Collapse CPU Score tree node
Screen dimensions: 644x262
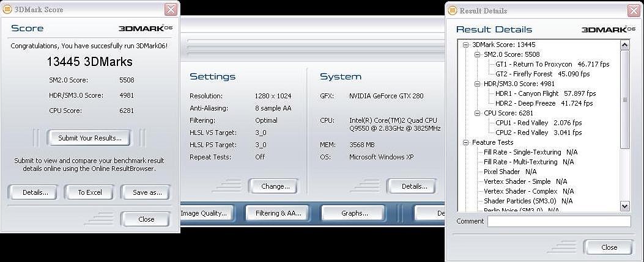(x=477, y=113)
